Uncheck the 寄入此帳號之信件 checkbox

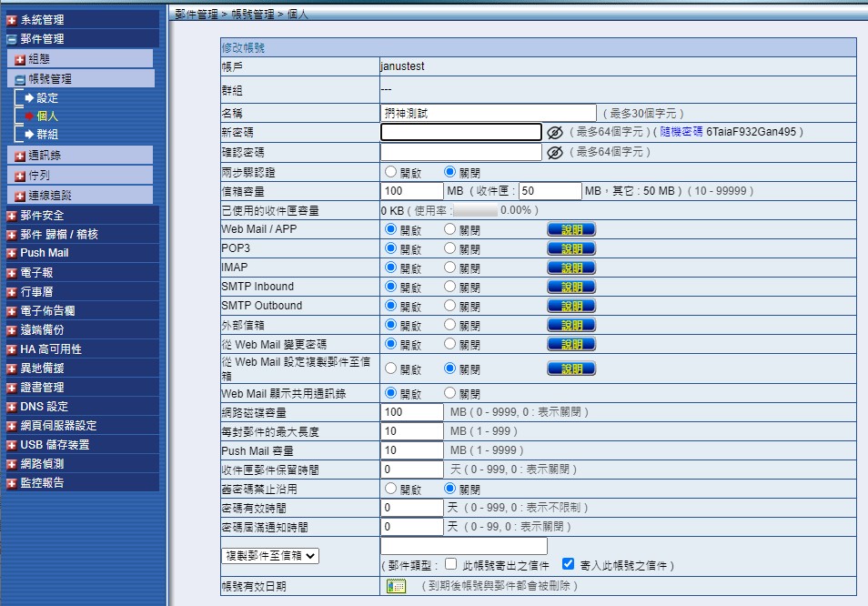pos(569,564)
